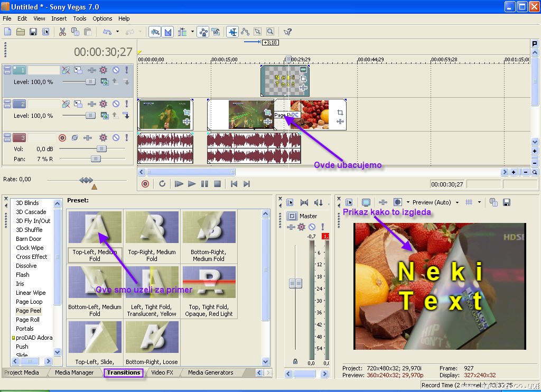Open the Insert menu
541x392 pixels.
59,18
